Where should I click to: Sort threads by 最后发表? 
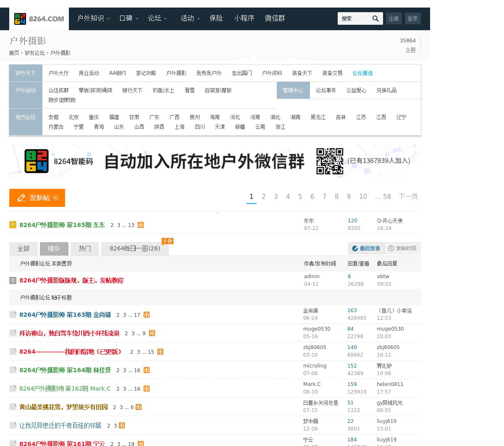(366, 248)
